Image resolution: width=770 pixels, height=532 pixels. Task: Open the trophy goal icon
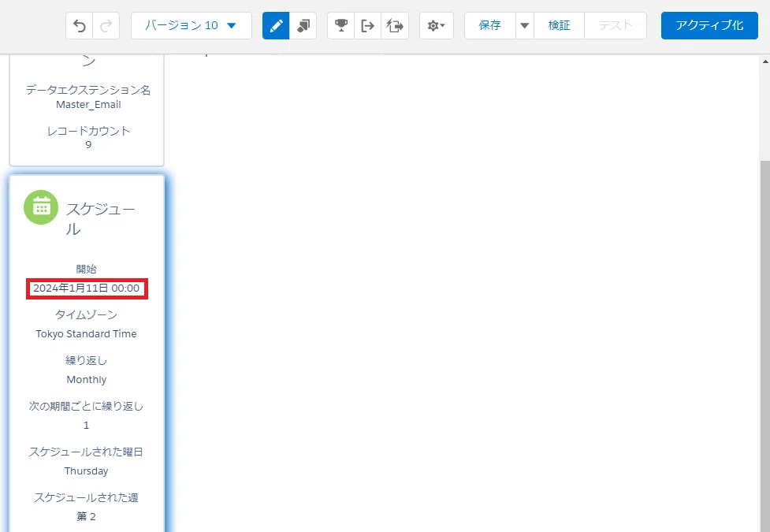[x=340, y=25]
